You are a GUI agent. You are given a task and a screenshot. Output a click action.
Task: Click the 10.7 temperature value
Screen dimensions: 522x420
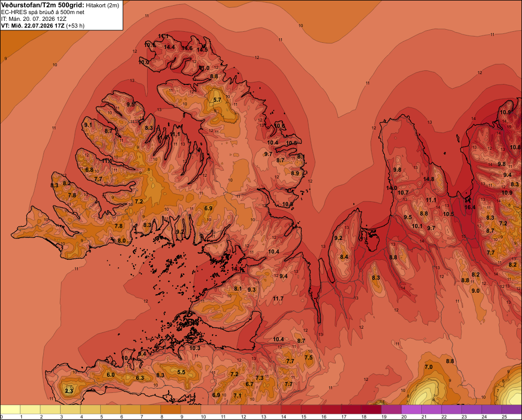click(x=403, y=193)
